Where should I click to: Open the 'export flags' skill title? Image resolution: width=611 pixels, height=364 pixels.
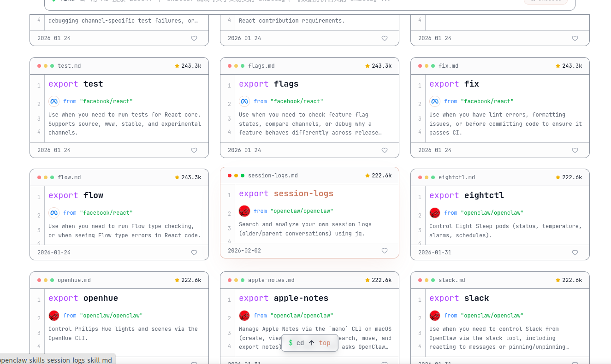point(268,84)
